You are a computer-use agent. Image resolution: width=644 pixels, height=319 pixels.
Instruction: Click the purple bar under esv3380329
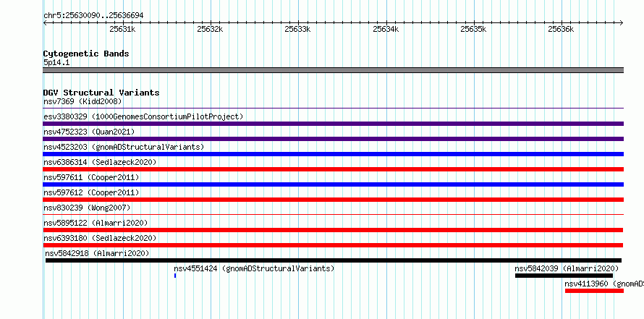click(333, 124)
